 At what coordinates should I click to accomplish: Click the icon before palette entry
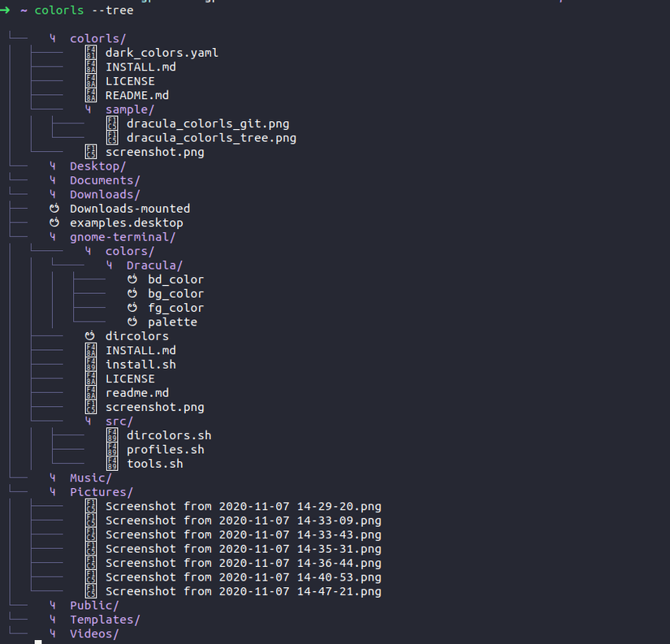132,322
